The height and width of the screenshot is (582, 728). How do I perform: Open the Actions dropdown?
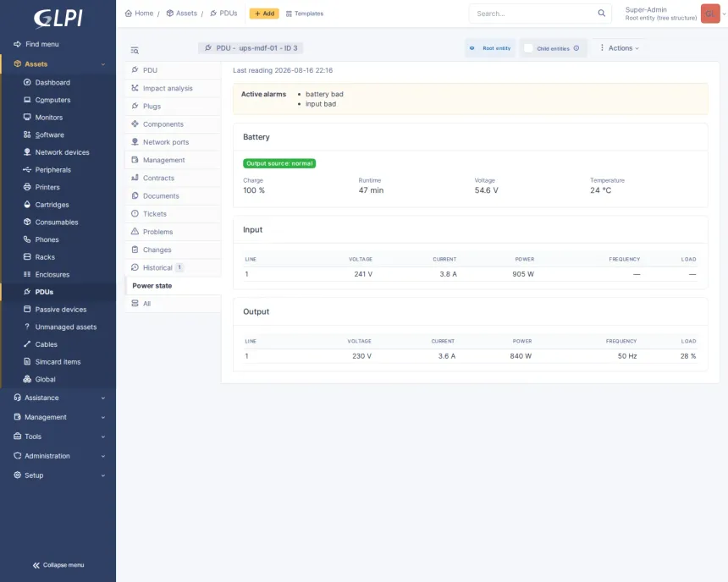tap(620, 48)
